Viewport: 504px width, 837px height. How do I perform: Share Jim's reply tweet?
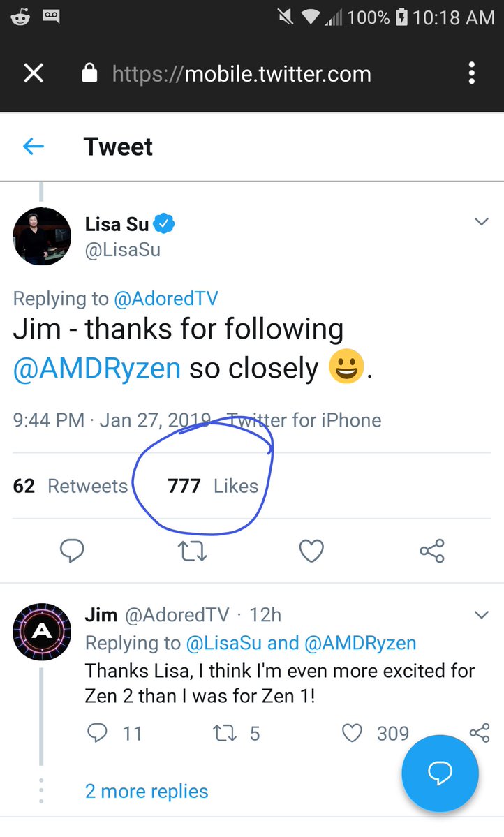(480, 733)
